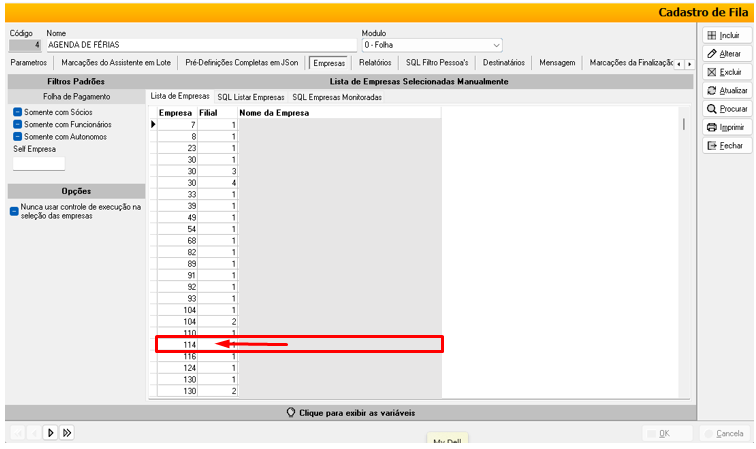
Task: Open the Modulo dropdown
Action: [x=496, y=45]
